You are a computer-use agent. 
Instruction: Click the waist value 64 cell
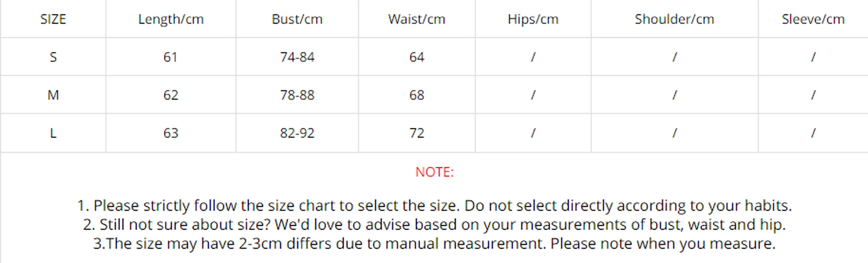click(416, 57)
